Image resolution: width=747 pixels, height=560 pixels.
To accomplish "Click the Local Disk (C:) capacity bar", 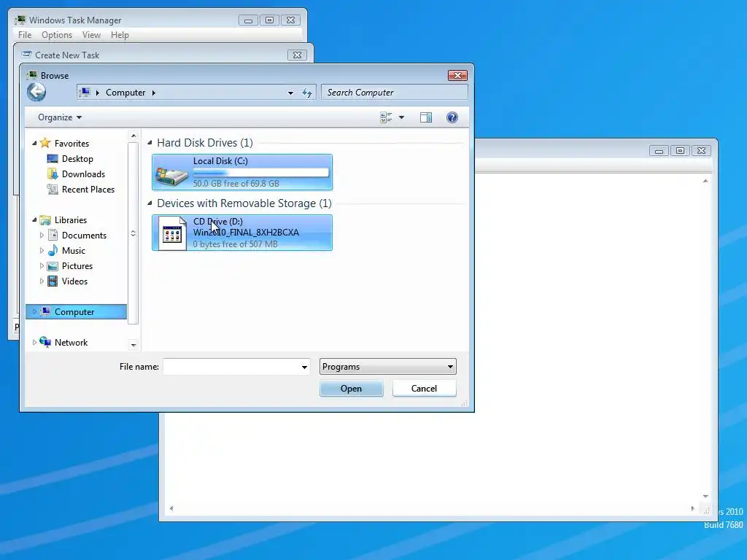I will 260,172.
